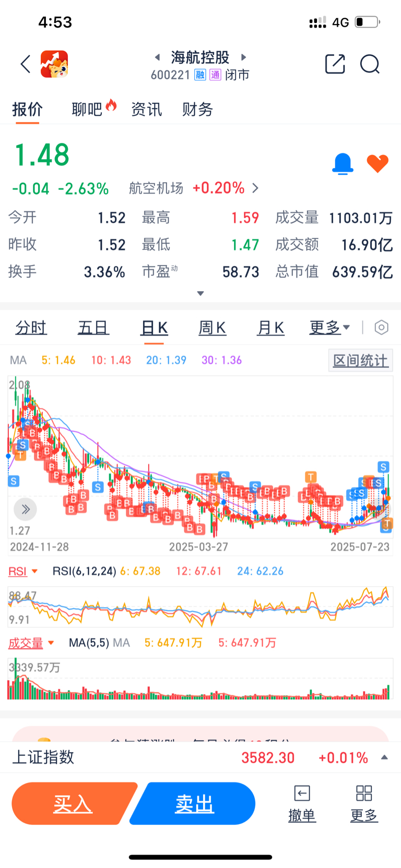Select the 日K chart tab

[154, 328]
